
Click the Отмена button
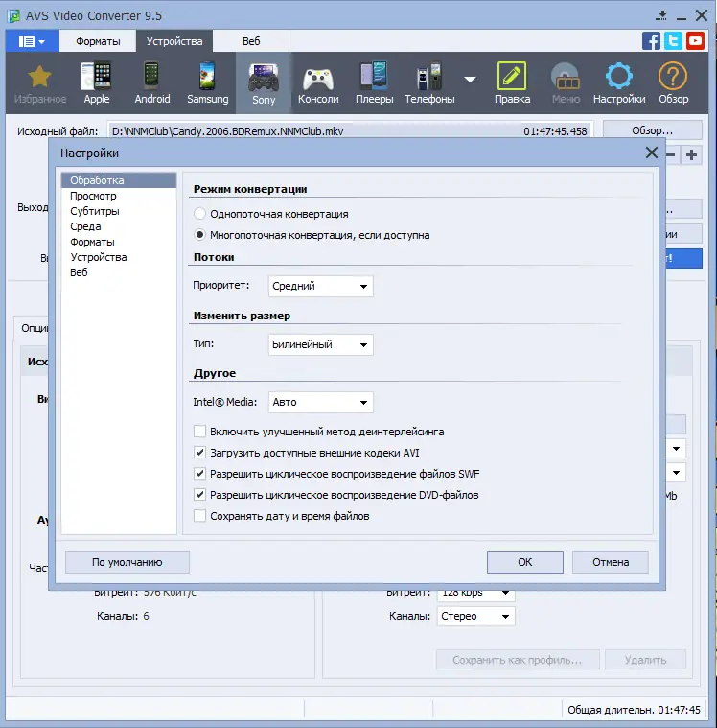click(x=611, y=562)
